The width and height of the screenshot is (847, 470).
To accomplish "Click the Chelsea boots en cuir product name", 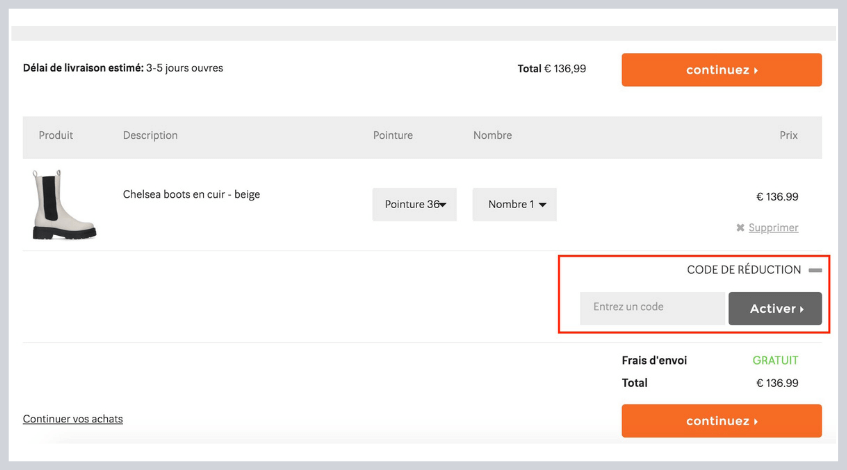I will (191, 194).
